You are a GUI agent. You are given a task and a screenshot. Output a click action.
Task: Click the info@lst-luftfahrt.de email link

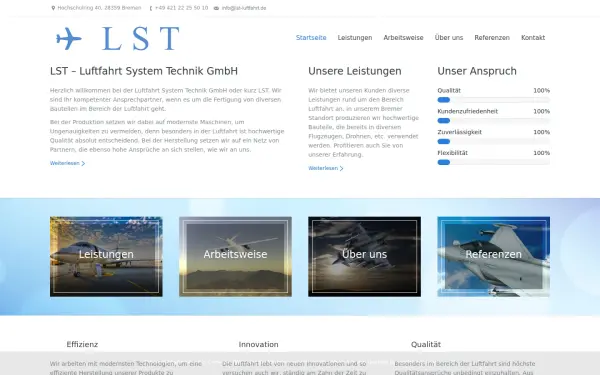coord(244,8)
